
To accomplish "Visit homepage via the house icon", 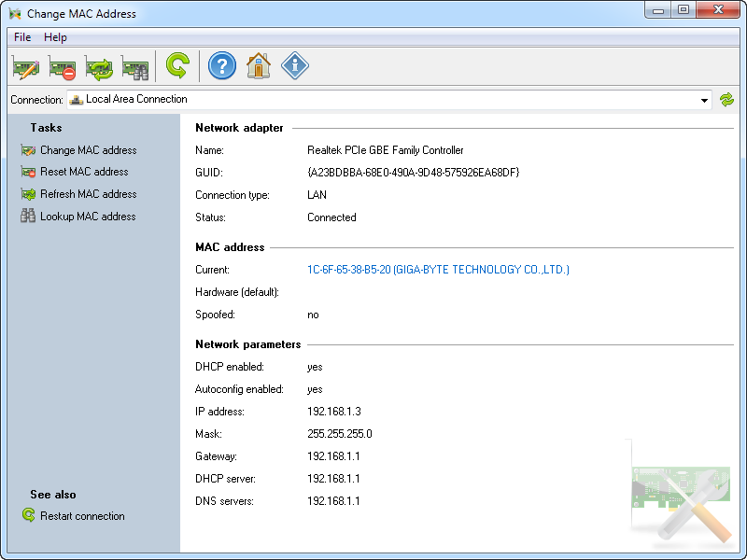I will (258, 66).
